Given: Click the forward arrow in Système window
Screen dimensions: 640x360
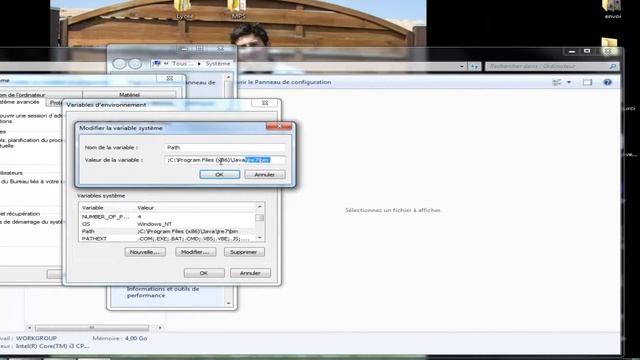Looking at the screenshot, I should [135, 64].
